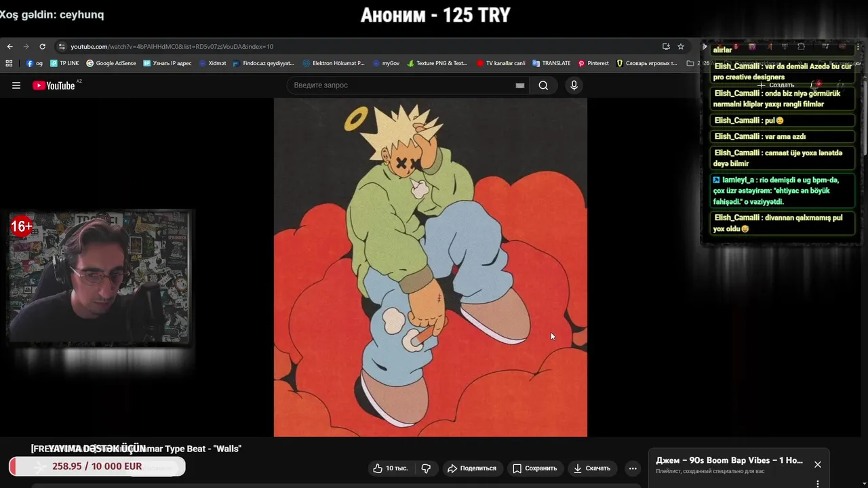
Task: Go back with the browser back arrow
Action: pyautogui.click(x=9, y=47)
